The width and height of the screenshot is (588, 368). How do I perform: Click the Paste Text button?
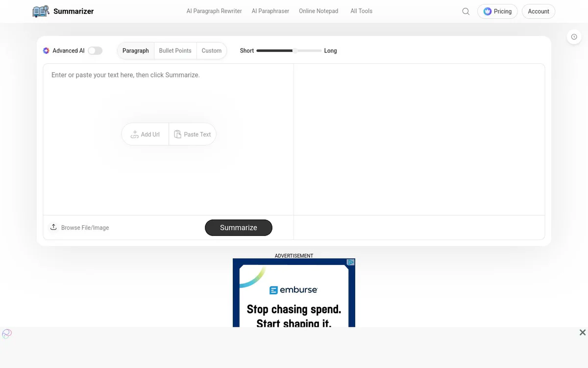(x=193, y=134)
